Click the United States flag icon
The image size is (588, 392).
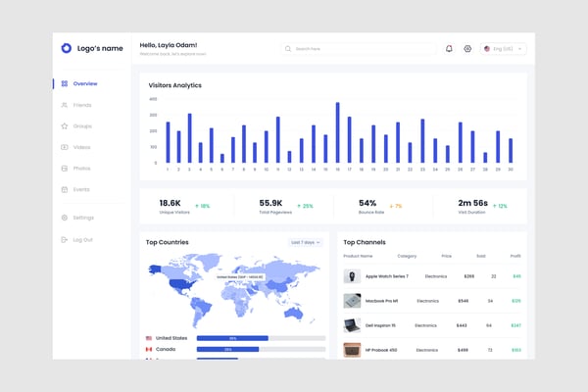pos(149,338)
